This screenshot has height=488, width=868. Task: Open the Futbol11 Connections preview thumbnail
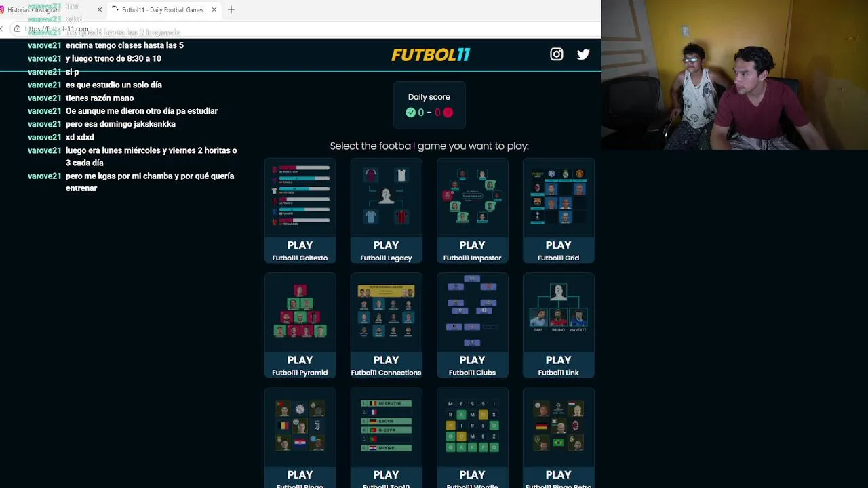[x=386, y=312]
